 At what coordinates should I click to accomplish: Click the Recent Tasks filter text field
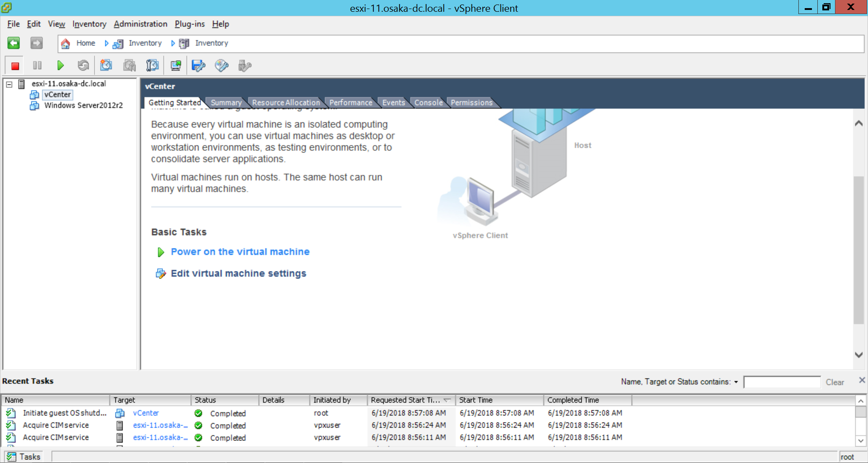pos(782,382)
